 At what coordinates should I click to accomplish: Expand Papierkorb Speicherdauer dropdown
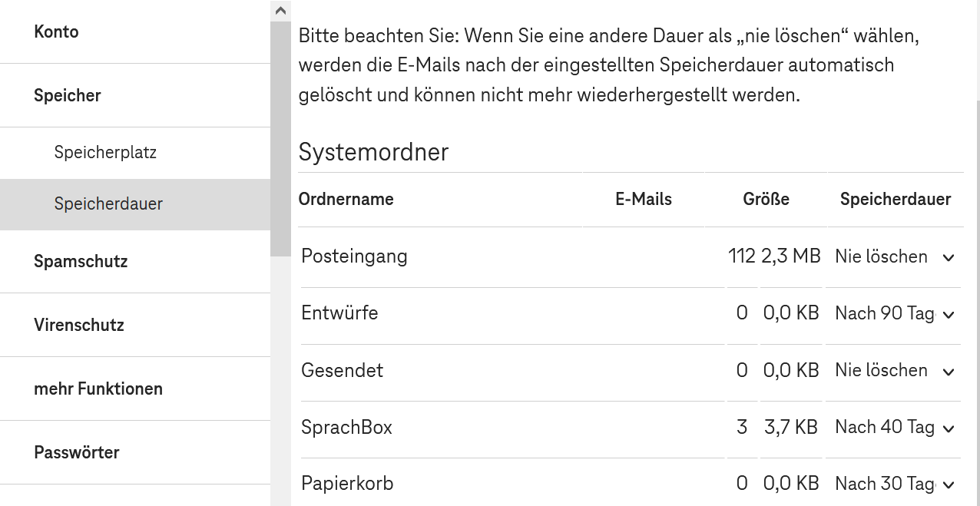coord(894,485)
